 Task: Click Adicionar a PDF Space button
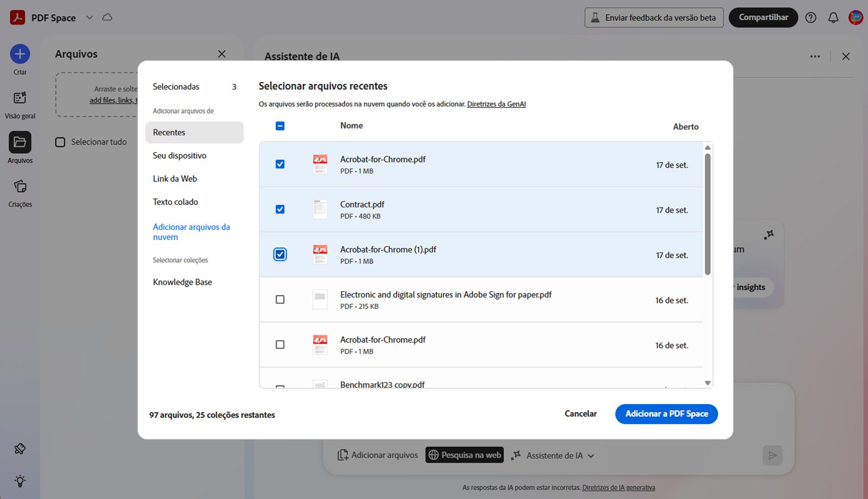click(666, 414)
